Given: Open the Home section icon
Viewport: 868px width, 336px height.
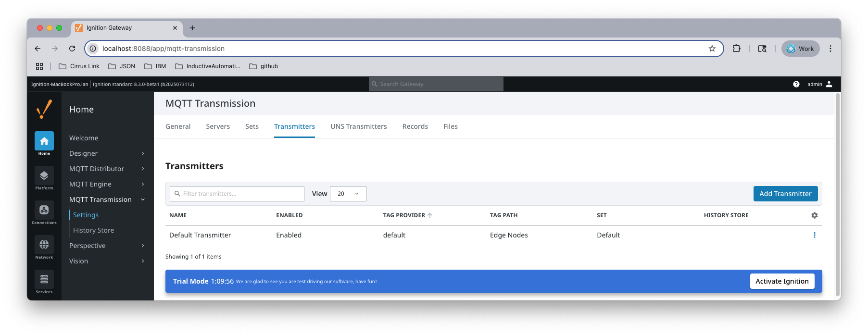Looking at the screenshot, I should pyautogui.click(x=44, y=141).
